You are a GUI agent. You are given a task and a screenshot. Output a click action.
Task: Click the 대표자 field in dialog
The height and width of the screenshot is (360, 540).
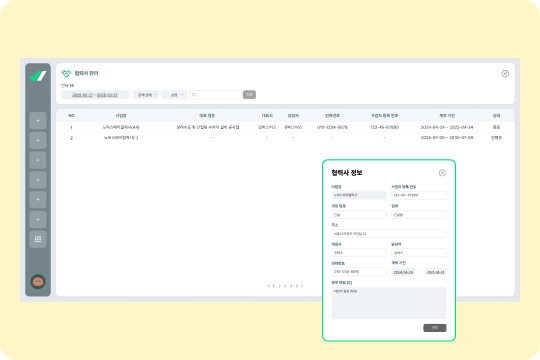point(359,253)
